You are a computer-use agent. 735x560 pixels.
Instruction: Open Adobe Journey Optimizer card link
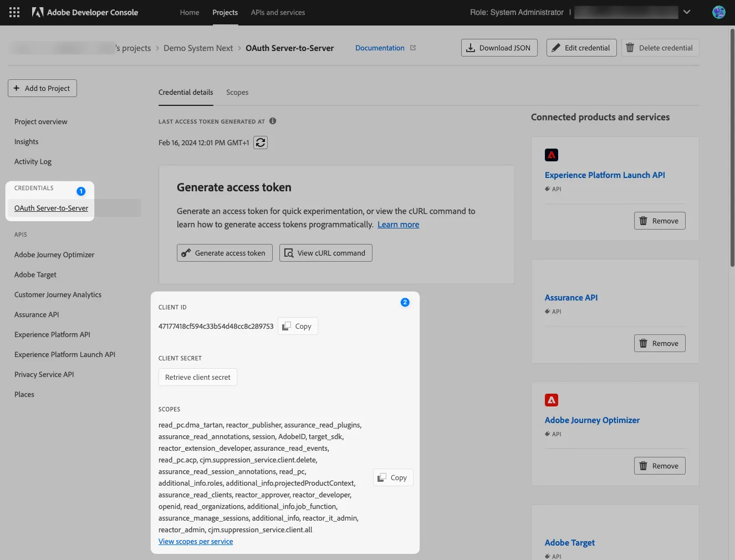click(592, 420)
